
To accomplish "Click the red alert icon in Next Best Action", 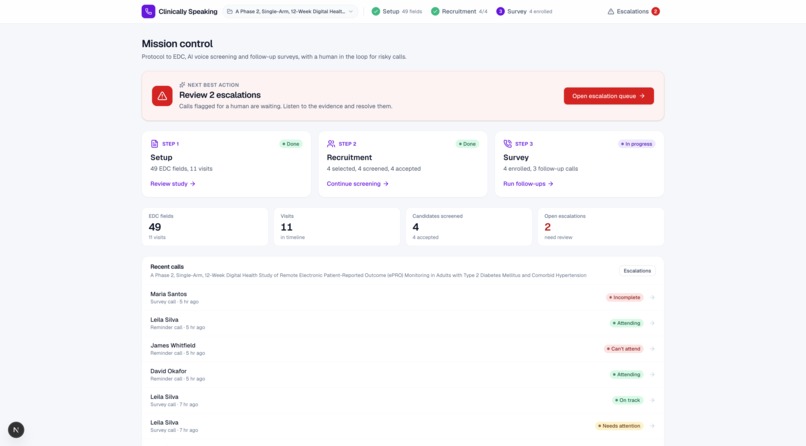I will (162, 96).
